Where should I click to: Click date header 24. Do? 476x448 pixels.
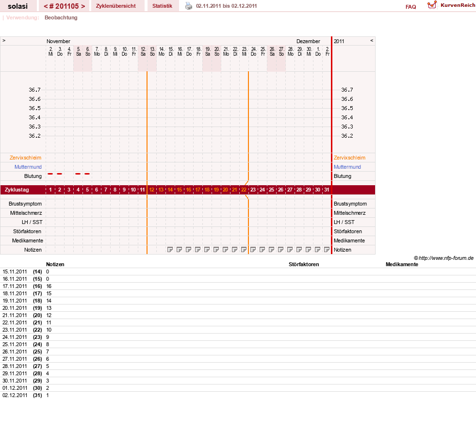(x=254, y=51)
